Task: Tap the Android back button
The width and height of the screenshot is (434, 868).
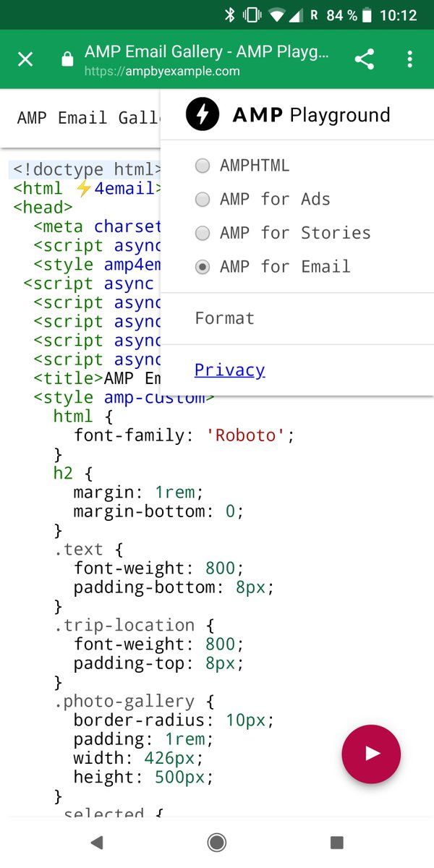Action: click(96, 842)
